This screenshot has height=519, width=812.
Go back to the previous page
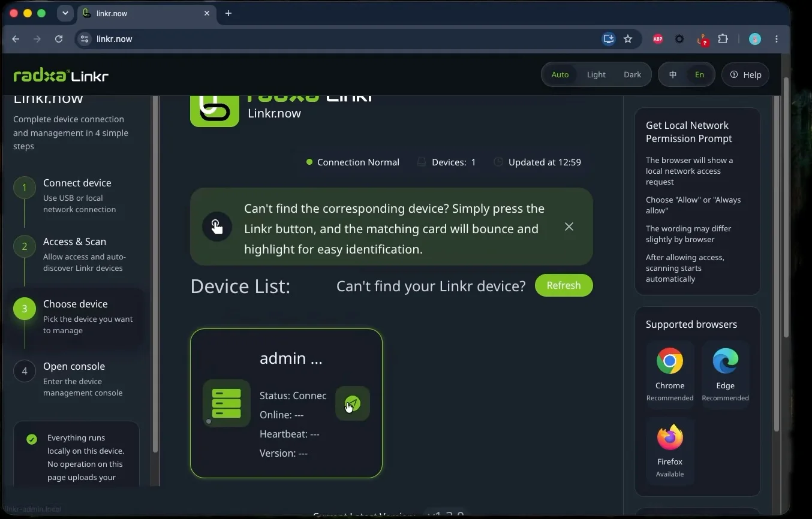(16, 39)
